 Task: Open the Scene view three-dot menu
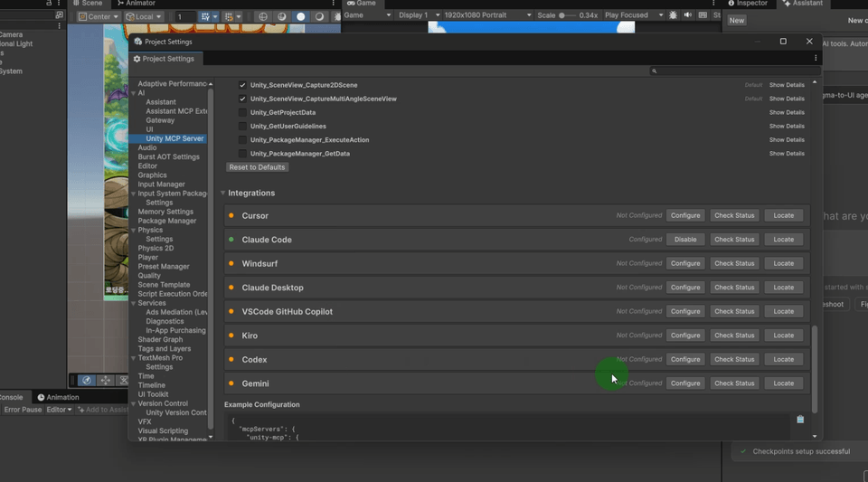pyautogui.click(x=334, y=4)
